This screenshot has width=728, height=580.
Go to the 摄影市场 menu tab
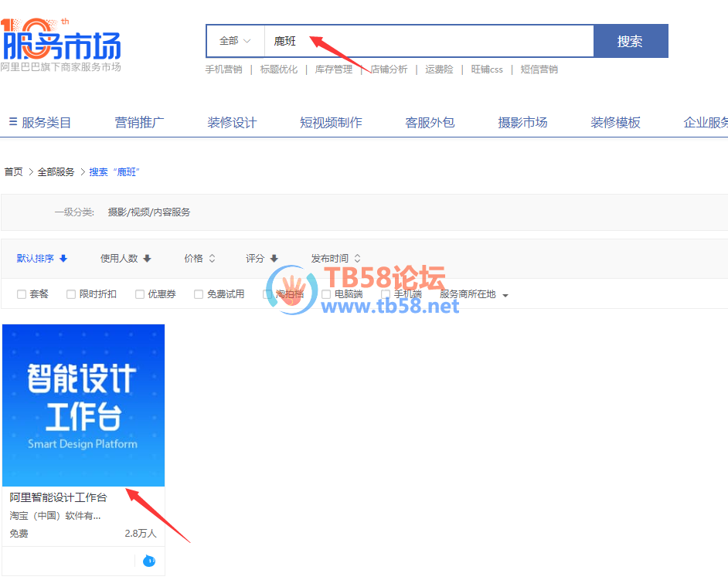522,122
